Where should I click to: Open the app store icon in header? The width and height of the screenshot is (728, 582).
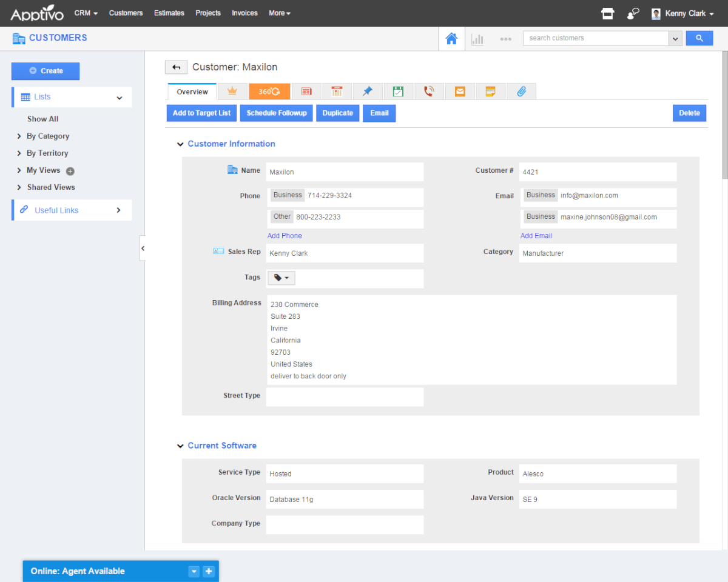[x=607, y=13]
